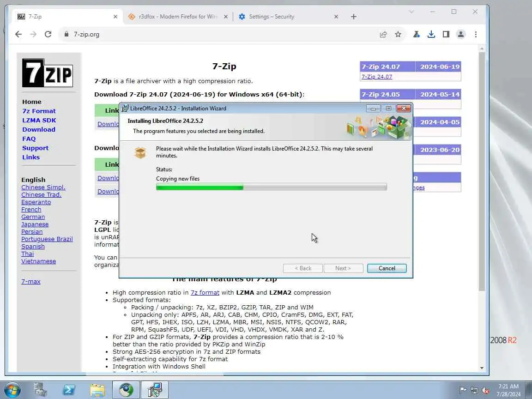Open the FAQ link

click(x=29, y=139)
